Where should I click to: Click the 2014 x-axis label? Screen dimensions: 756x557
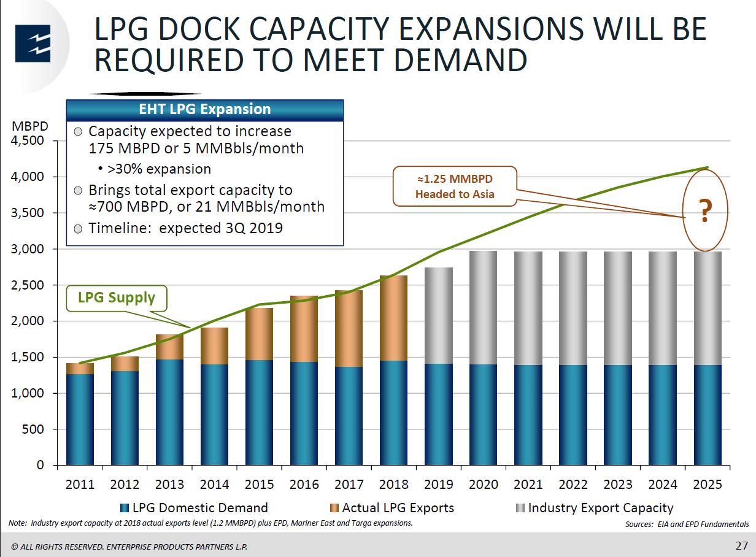pos(214,484)
